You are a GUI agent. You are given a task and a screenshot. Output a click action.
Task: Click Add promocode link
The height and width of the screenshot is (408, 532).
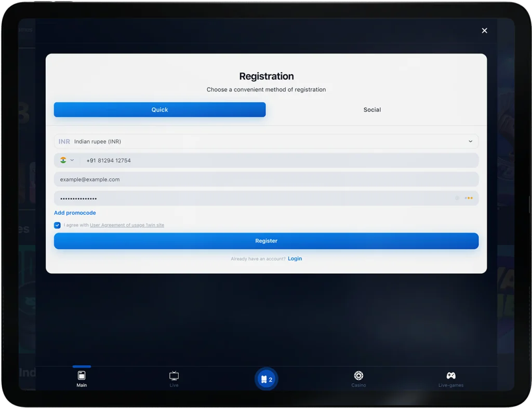pyautogui.click(x=75, y=213)
